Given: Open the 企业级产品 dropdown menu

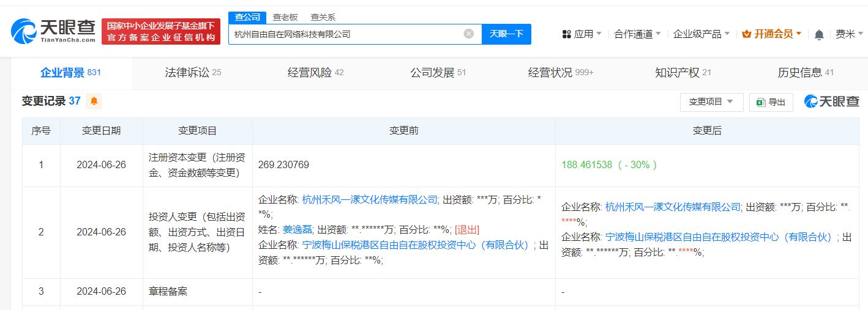Looking at the screenshot, I should click(x=701, y=34).
